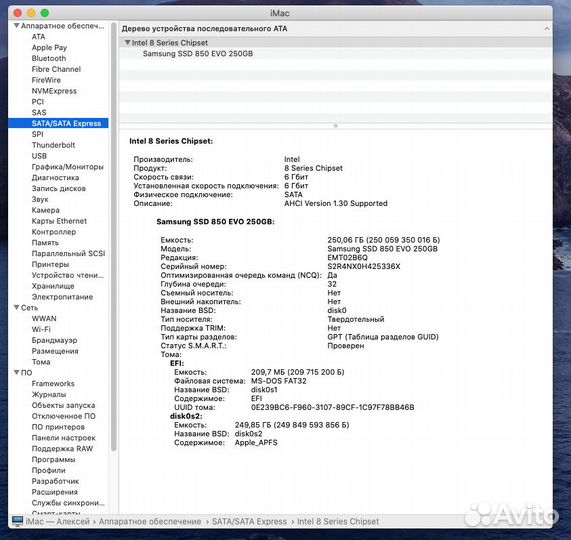The height and width of the screenshot is (540, 571).
Task: Select Диагностика entry
Action: point(55,178)
